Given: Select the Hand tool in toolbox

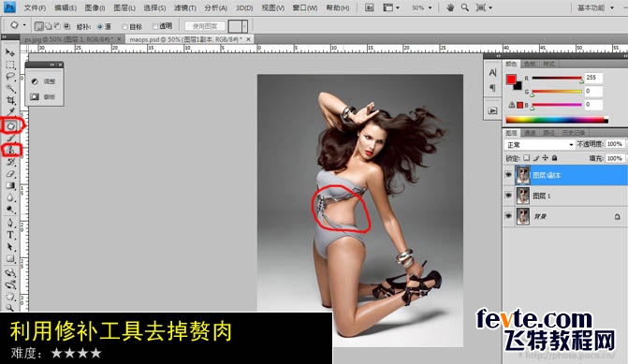Looking at the screenshot, I should [x=10, y=297].
